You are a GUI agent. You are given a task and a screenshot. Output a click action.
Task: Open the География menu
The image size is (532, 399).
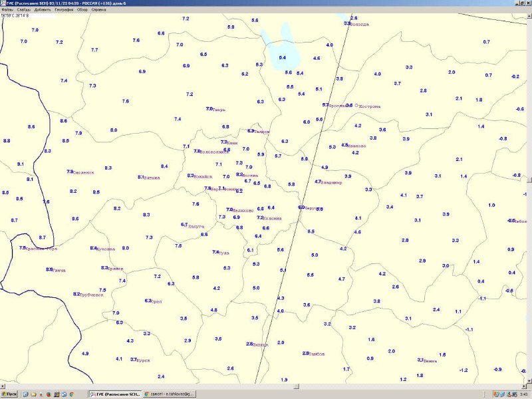pyautogui.click(x=65, y=10)
